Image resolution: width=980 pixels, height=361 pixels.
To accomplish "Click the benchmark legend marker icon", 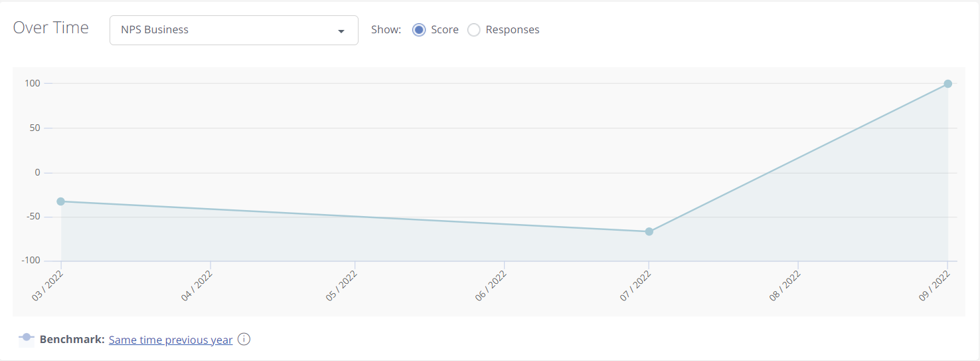I will pyautogui.click(x=26, y=338).
